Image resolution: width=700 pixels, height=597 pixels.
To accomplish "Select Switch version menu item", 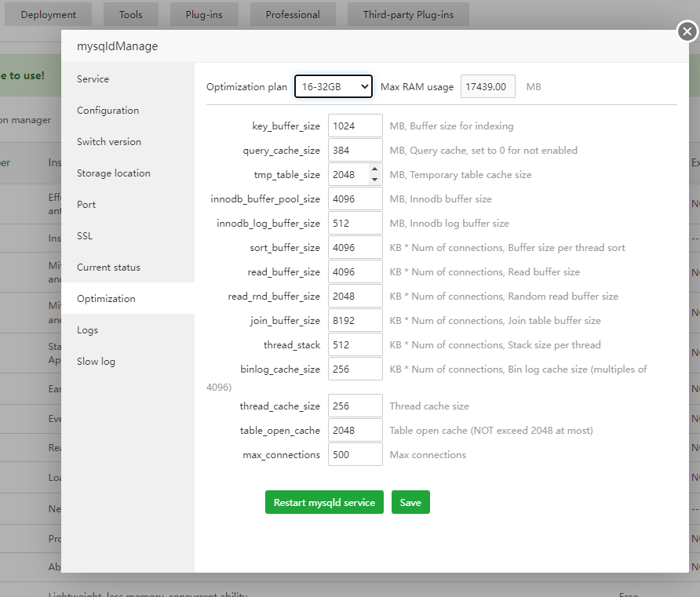I will pos(109,142).
